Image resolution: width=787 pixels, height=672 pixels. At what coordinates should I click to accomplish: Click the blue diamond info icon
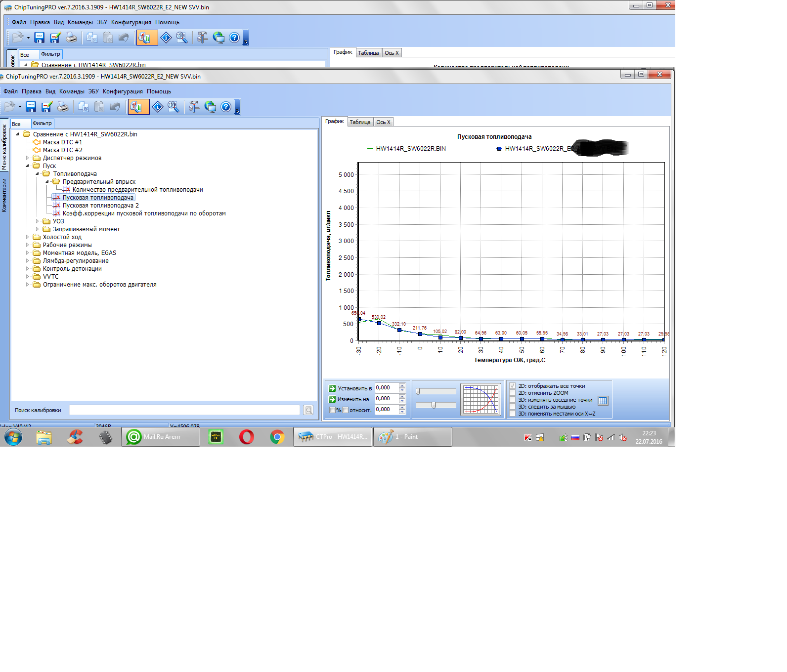[157, 107]
